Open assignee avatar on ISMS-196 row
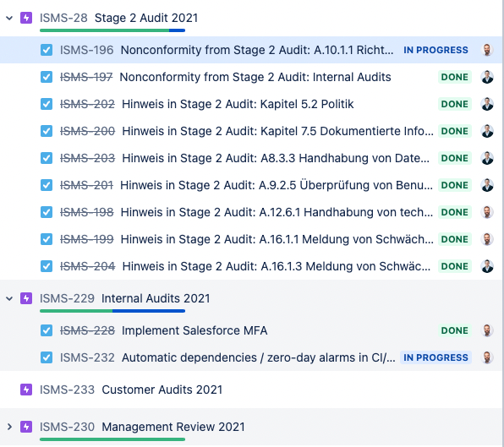 487,50
